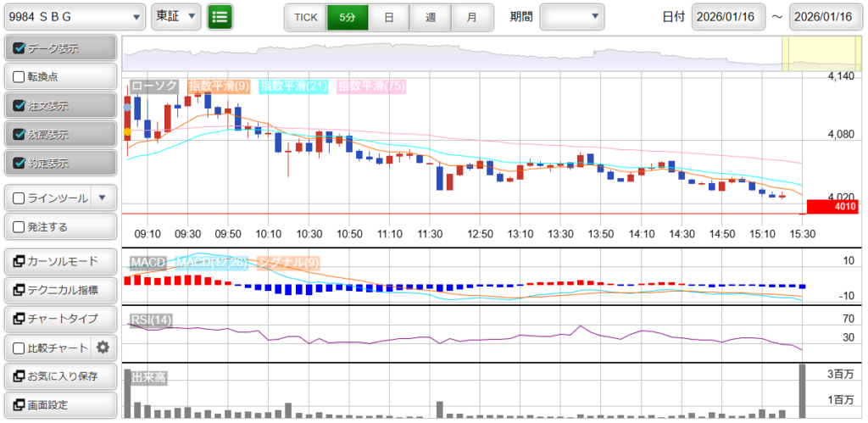Enable the 転換点 checkbox
The width and height of the screenshot is (868, 423).
[19, 76]
